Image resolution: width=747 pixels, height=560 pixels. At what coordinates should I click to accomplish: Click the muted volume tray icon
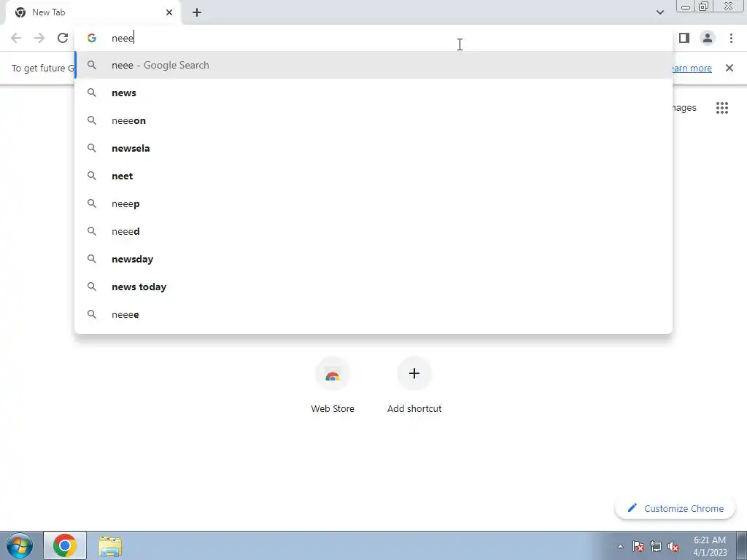click(673, 546)
